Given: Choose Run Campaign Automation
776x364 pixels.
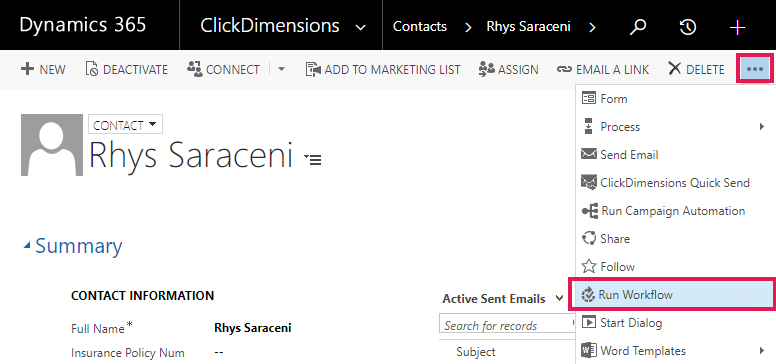Looking at the screenshot, I should pos(676,211).
